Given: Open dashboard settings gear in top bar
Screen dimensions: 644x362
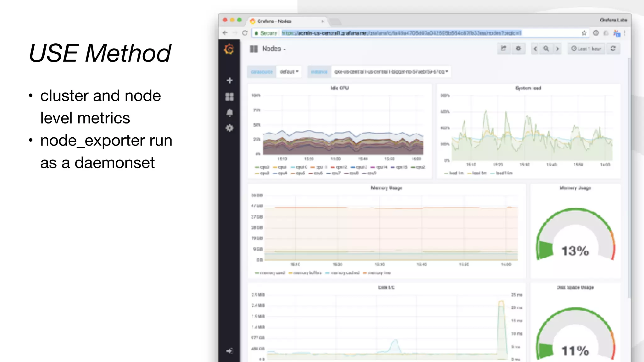Looking at the screenshot, I should (518, 48).
